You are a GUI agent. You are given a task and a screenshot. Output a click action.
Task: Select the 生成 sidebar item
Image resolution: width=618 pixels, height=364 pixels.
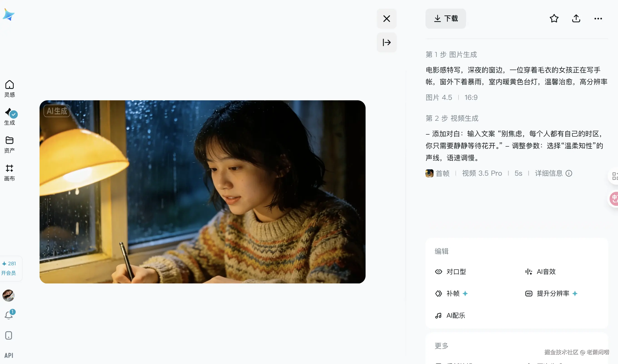(9, 117)
